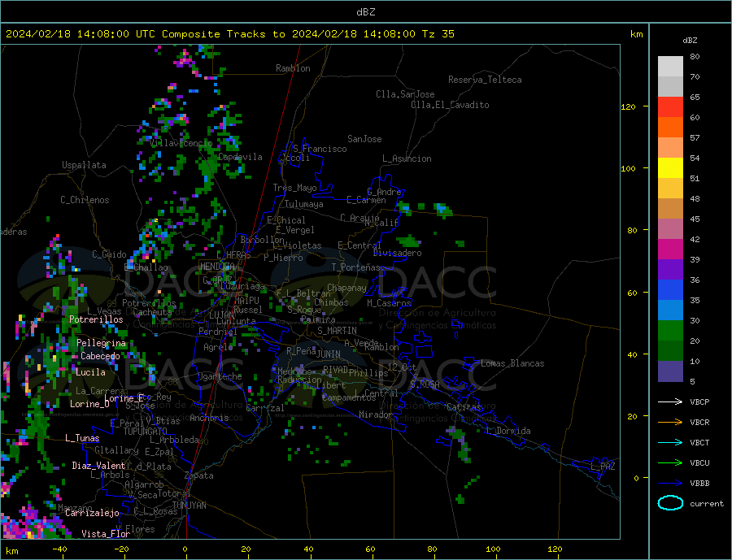Click the 'Anchoris' map label
The height and width of the screenshot is (560, 732).
point(209,418)
